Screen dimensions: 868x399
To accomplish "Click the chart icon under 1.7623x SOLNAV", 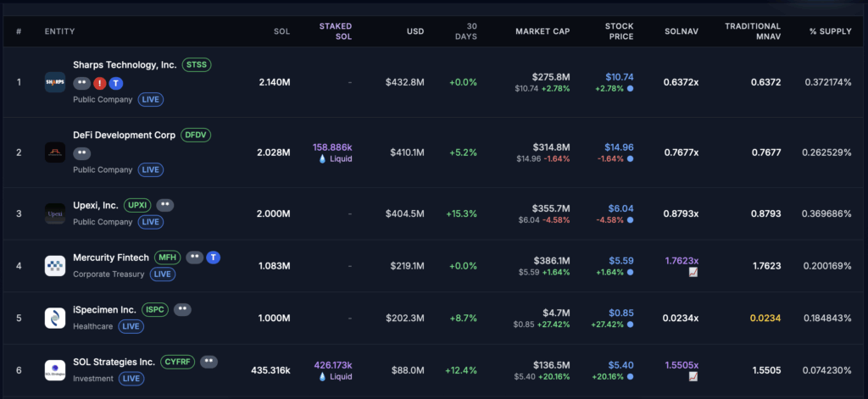I will point(693,272).
